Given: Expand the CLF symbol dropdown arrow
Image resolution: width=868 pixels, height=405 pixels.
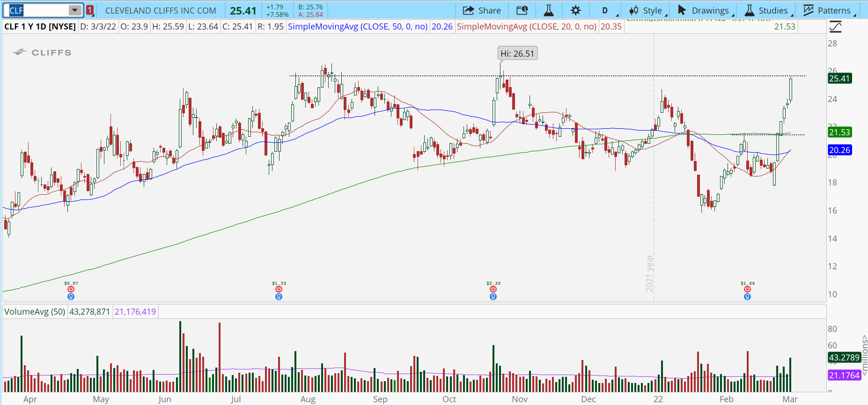Looking at the screenshot, I should [x=74, y=10].
